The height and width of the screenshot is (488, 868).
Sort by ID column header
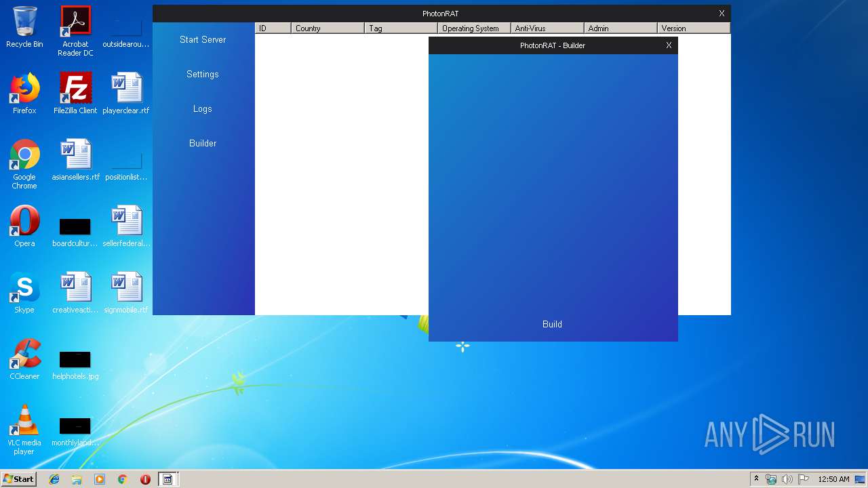point(273,28)
